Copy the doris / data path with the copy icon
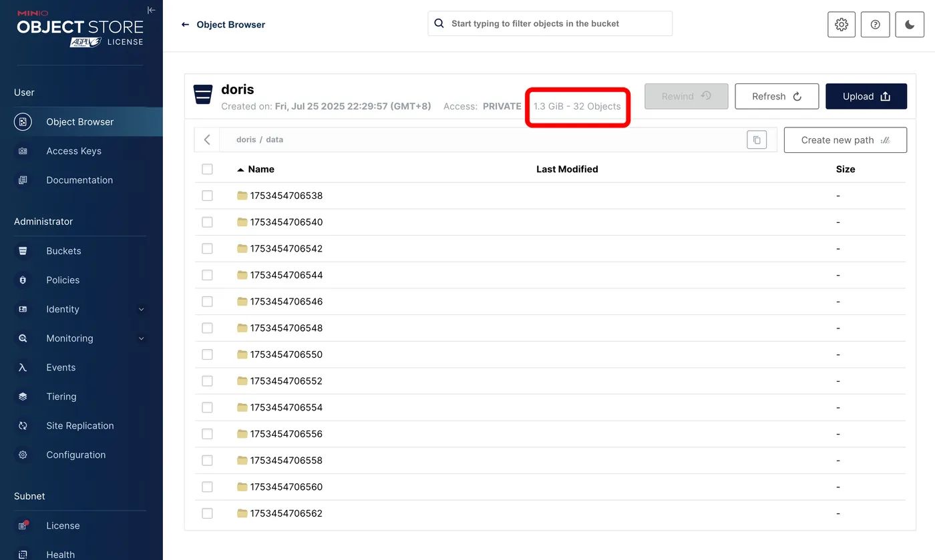 pos(757,139)
